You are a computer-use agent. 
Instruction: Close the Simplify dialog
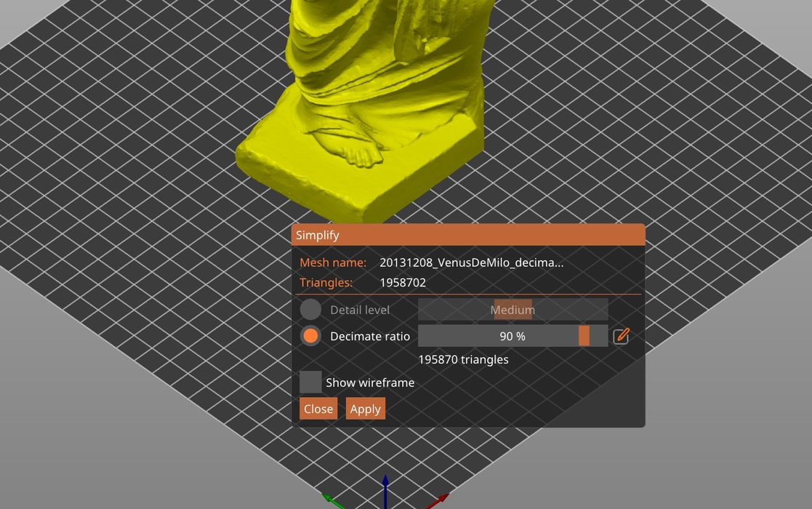pyautogui.click(x=318, y=408)
